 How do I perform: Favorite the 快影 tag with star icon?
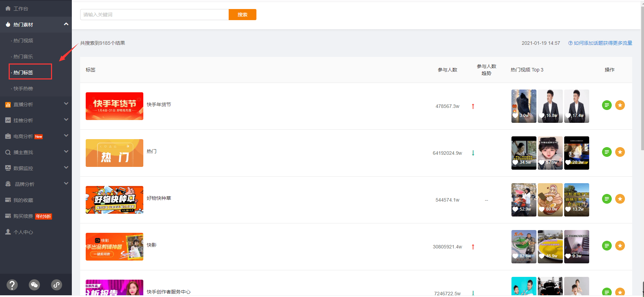pyautogui.click(x=620, y=246)
